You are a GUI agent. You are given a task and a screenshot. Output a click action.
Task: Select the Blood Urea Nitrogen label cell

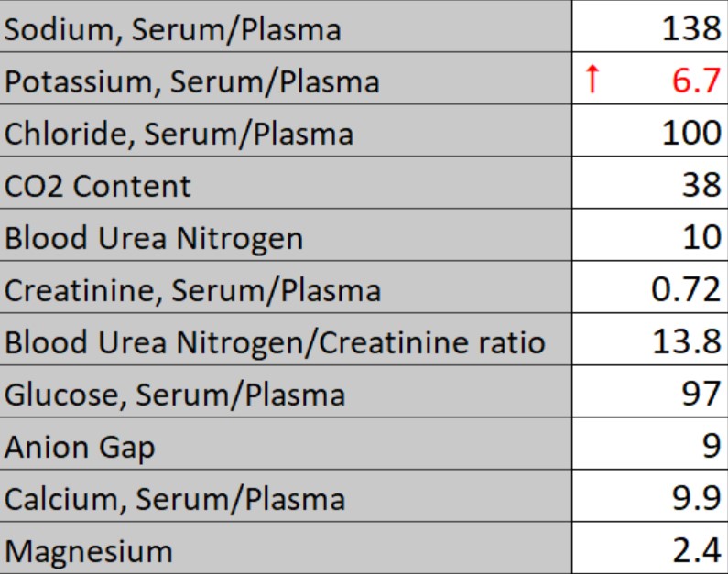(x=154, y=238)
